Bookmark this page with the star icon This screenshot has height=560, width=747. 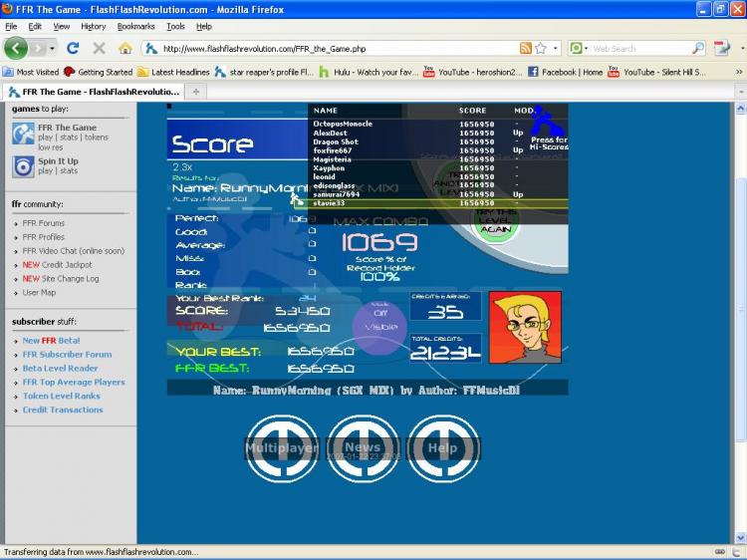tap(541, 48)
